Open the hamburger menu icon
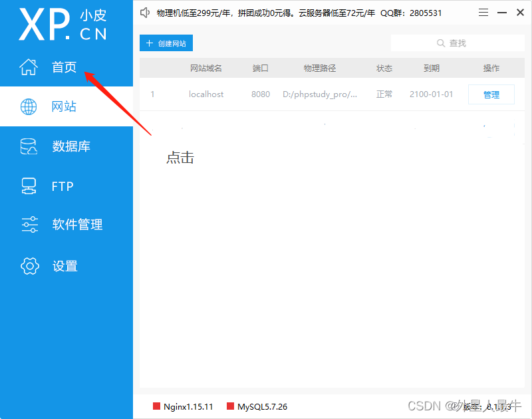The width and height of the screenshot is (532, 419). [483, 13]
